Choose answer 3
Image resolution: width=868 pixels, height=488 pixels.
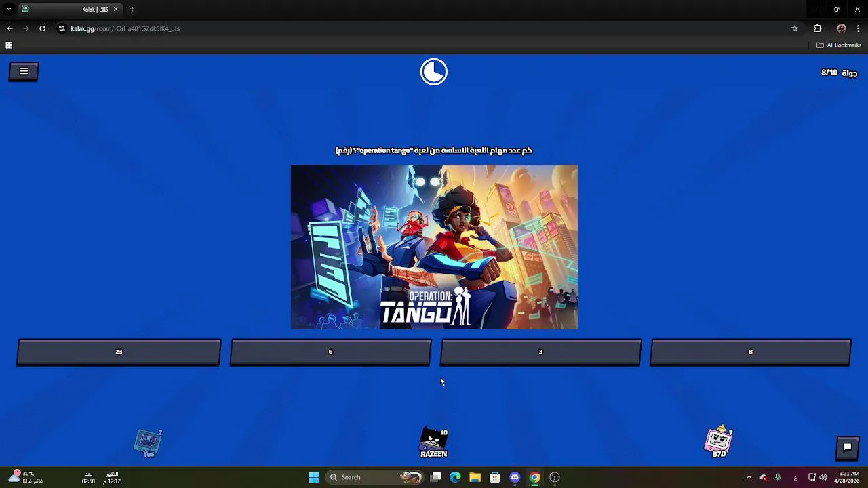(540, 352)
